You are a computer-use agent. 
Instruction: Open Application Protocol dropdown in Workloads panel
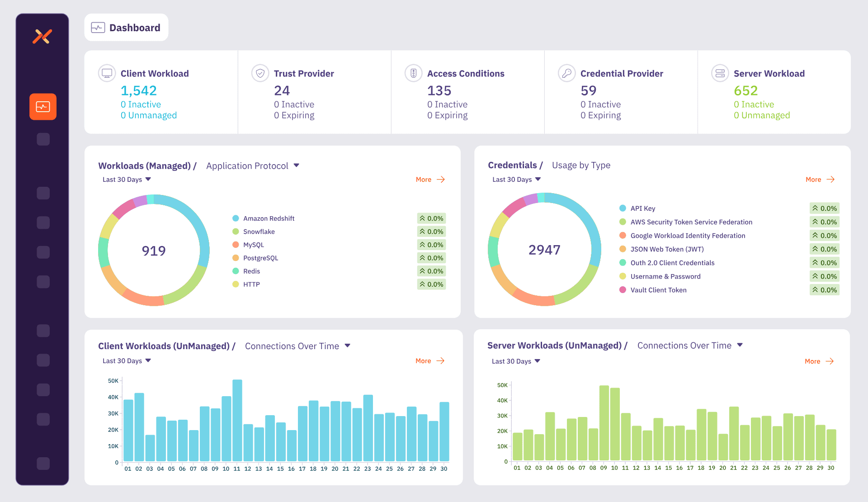tap(253, 166)
